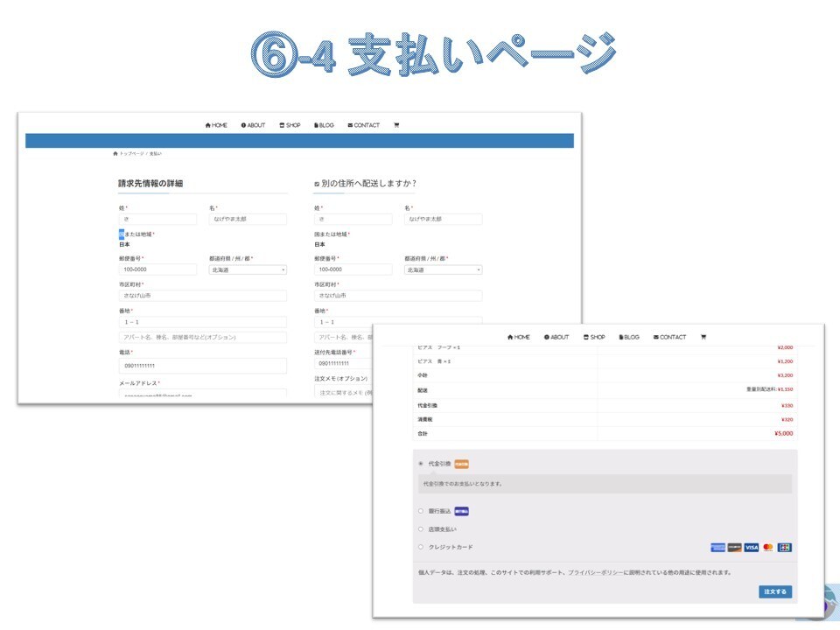
Task: Open BLOG in the billing form window
Action: click(x=324, y=125)
